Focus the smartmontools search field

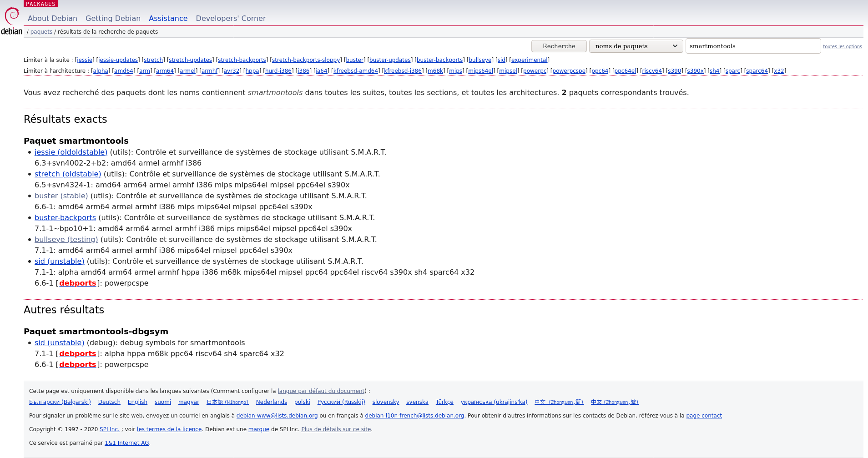coord(753,46)
